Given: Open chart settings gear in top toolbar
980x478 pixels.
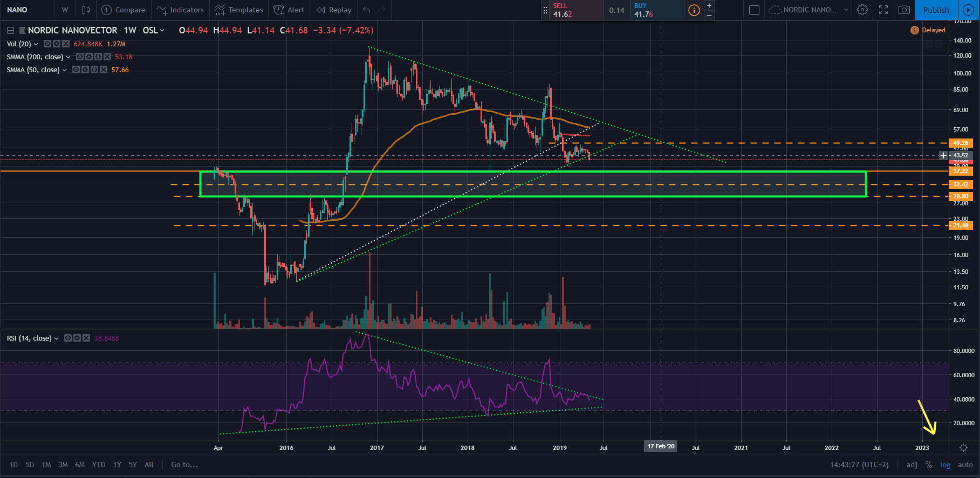Looking at the screenshot, I should click(x=862, y=10).
